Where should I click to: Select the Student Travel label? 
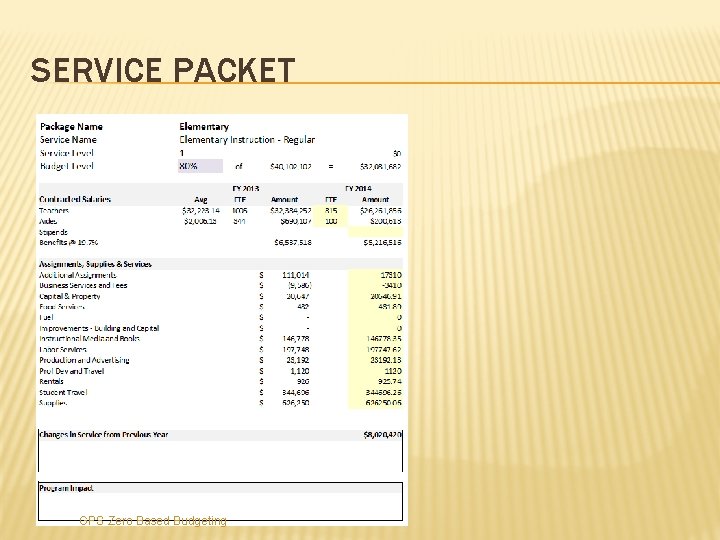tap(63, 392)
